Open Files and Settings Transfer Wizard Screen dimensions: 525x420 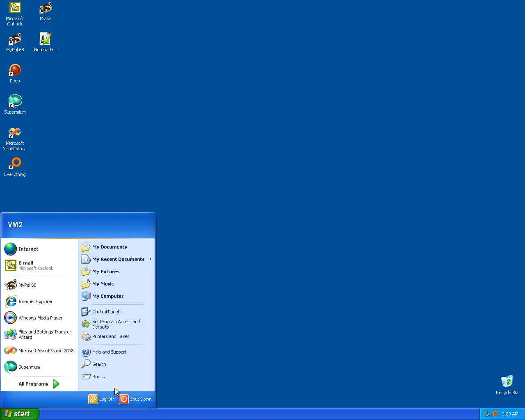pyautogui.click(x=39, y=334)
